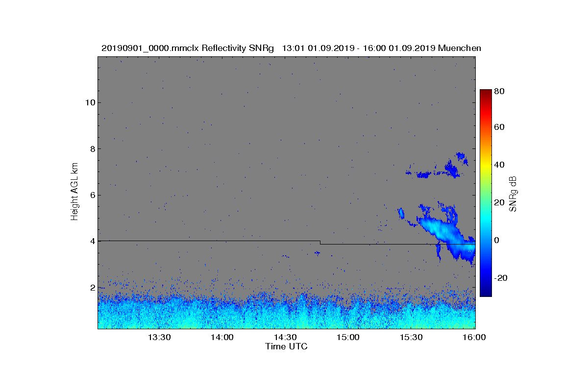Click the height tick label 2

pyautogui.click(x=92, y=288)
